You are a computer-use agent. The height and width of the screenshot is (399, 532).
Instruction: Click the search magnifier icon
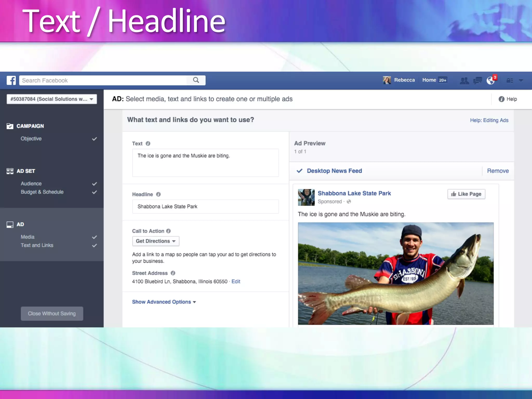(x=196, y=80)
